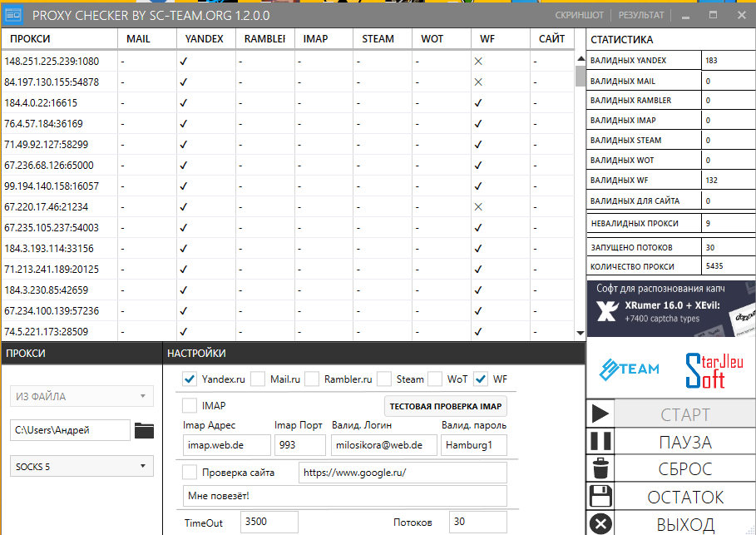Enable the IMAP checkbox

(190, 406)
